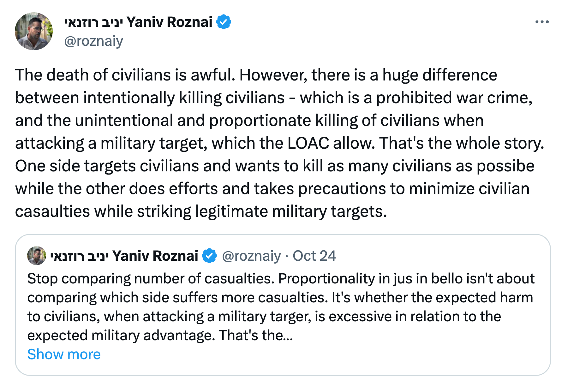Click the word "LOAC" in the main tweet
The image size is (562, 392).
click(308, 143)
